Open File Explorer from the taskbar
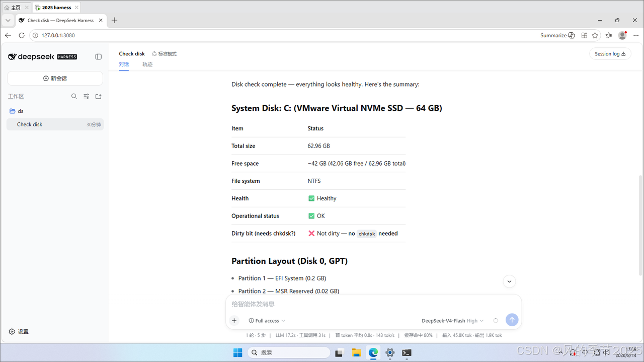The image size is (644, 362). 356,352
